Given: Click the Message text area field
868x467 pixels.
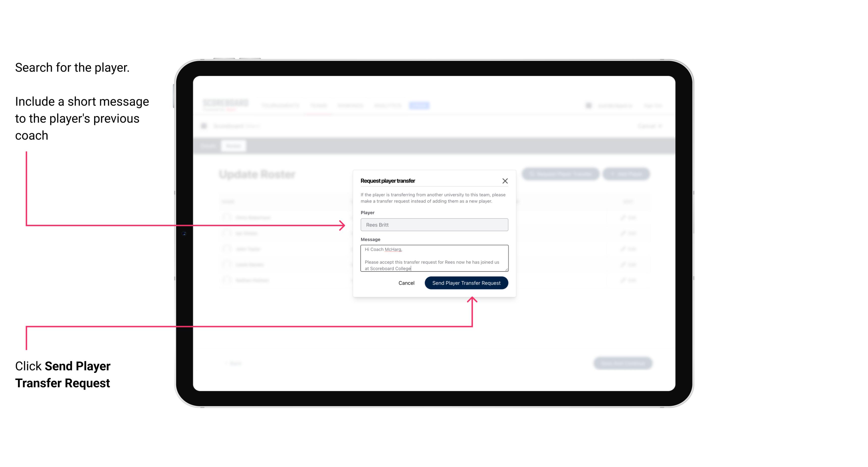Looking at the screenshot, I should pyautogui.click(x=434, y=258).
